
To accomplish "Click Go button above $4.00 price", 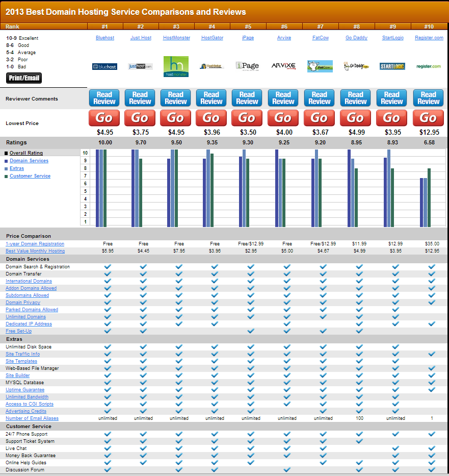I will [x=283, y=118].
